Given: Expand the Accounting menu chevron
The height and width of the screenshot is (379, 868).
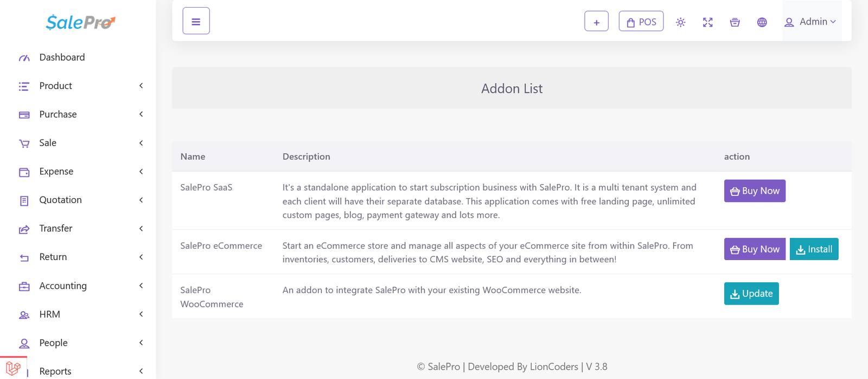Looking at the screenshot, I should point(141,286).
